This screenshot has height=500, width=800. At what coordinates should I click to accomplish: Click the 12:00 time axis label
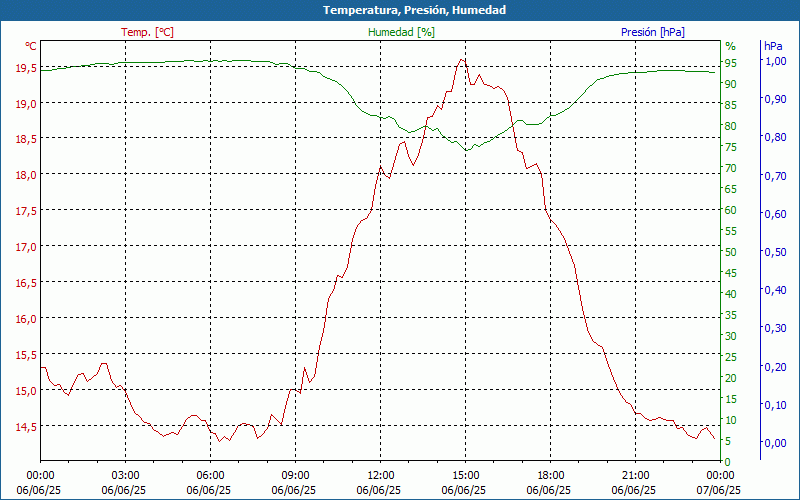pyautogui.click(x=381, y=476)
